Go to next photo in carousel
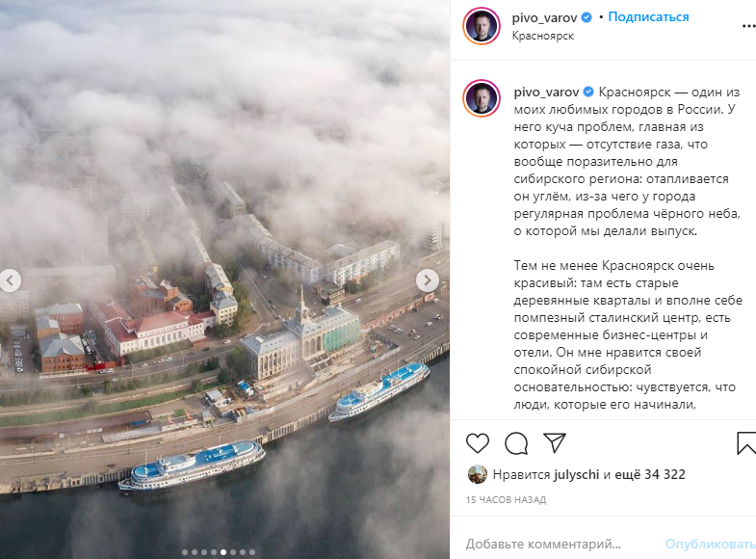The image size is (756, 559). coord(428,280)
